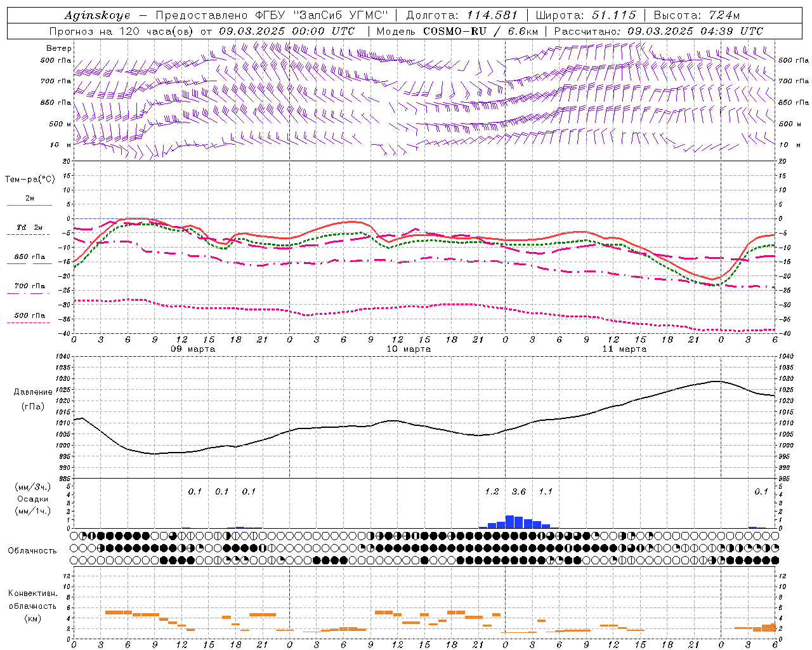
Task: Click the Осадки panel label
Action: pyautogui.click(x=32, y=499)
